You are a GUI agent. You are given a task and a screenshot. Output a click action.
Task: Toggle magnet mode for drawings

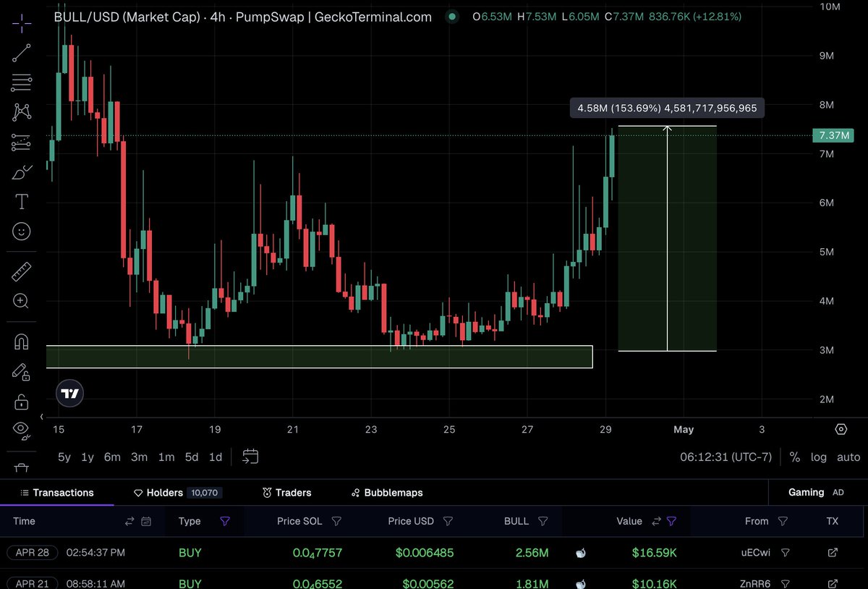22,341
